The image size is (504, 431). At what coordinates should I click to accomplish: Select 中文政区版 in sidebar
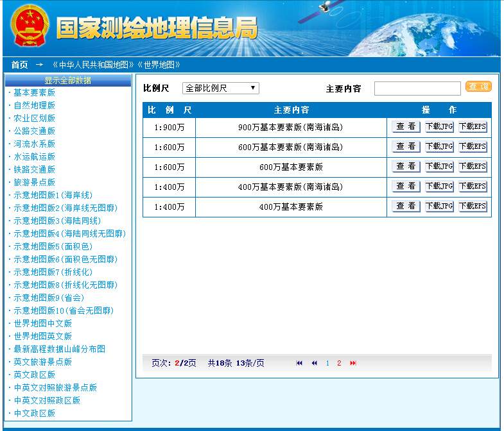point(35,414)
